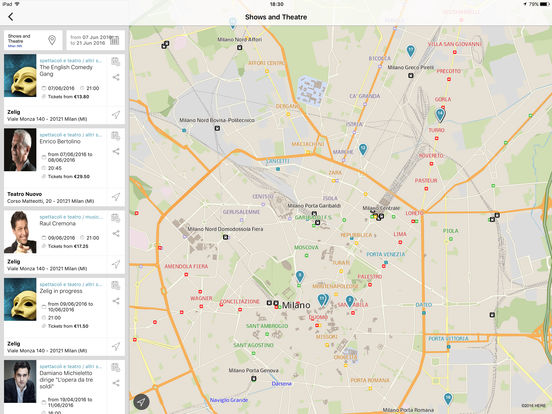Tap the blue map pin near Marche

click(x=363, y=149)
